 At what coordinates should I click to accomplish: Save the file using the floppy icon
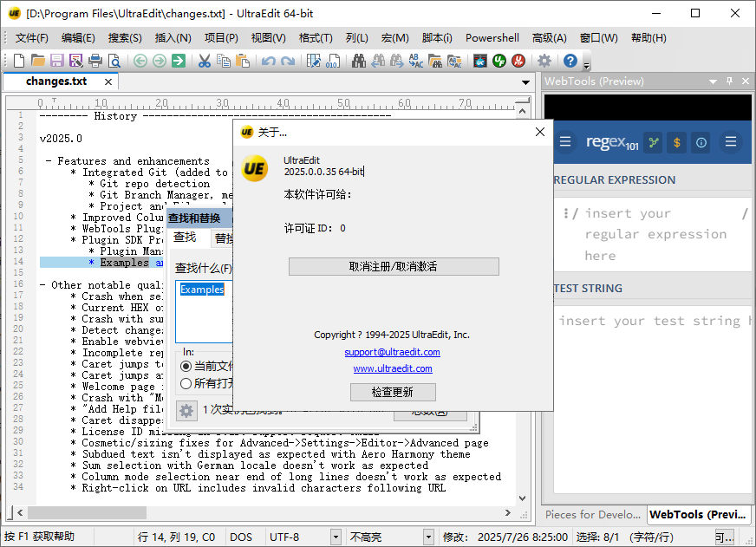point(57,61)
